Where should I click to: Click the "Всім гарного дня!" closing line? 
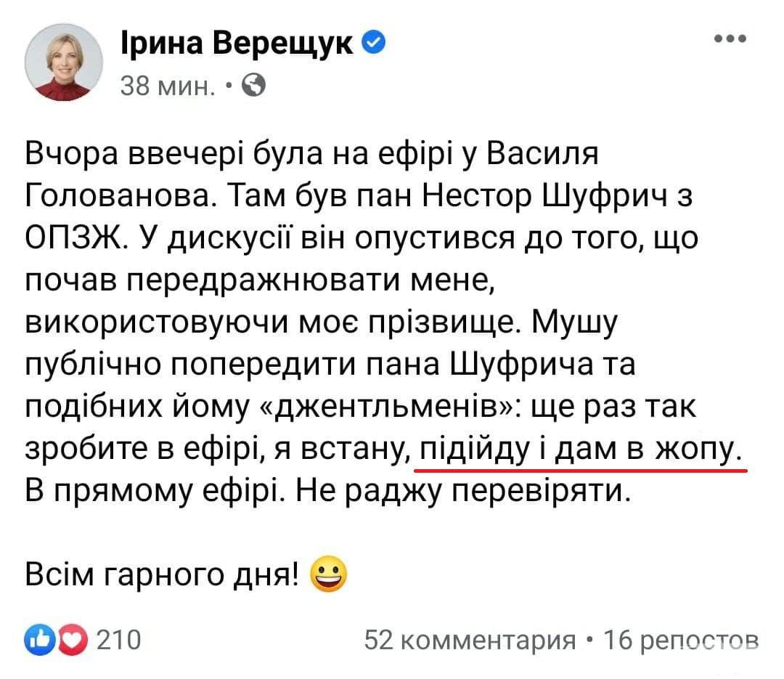pyautogui.click(x=163, y=574)
